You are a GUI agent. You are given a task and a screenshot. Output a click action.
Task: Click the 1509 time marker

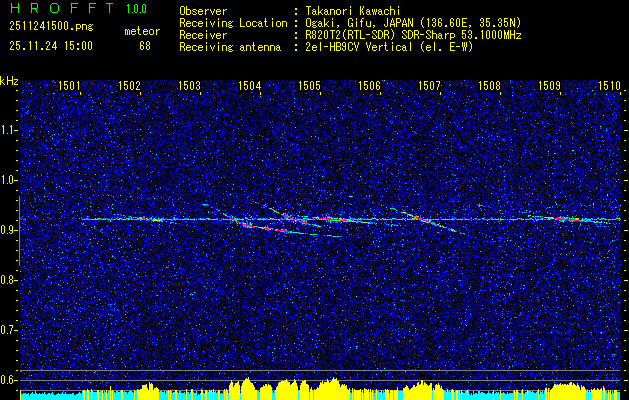coord(549,85)
